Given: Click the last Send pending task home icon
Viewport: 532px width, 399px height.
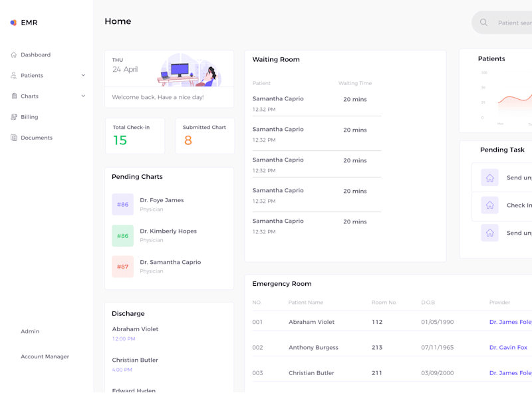Looking at the screenshot, I should (x=489, y=233).
